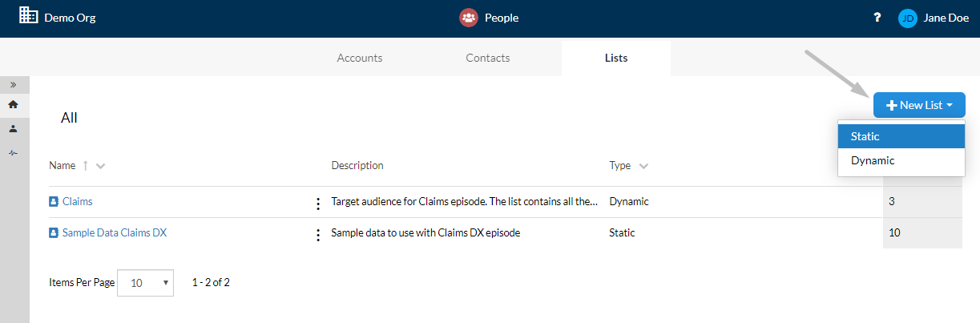Sort by Name using the up arrow
Image resolution: width=980 pixels, height=323 pixels.
[x=85, y=166]
